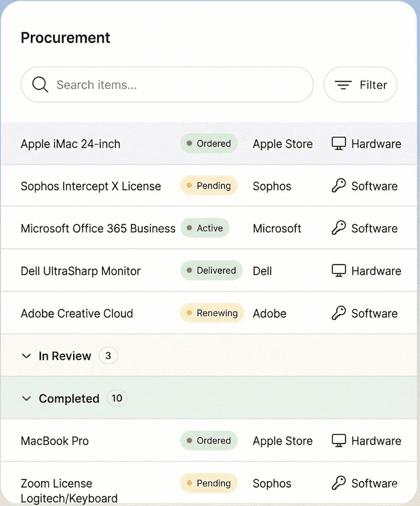Viewport: 420px width, 506px height.
Task: Toggle the Active status badge on Microsoft Office 365
Action: [205, 228]
